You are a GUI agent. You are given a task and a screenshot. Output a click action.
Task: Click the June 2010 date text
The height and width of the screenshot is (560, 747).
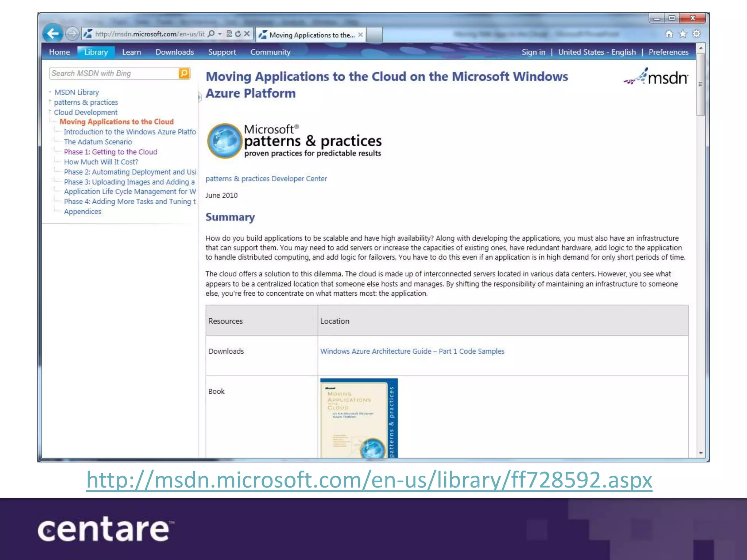coord(221,195)
